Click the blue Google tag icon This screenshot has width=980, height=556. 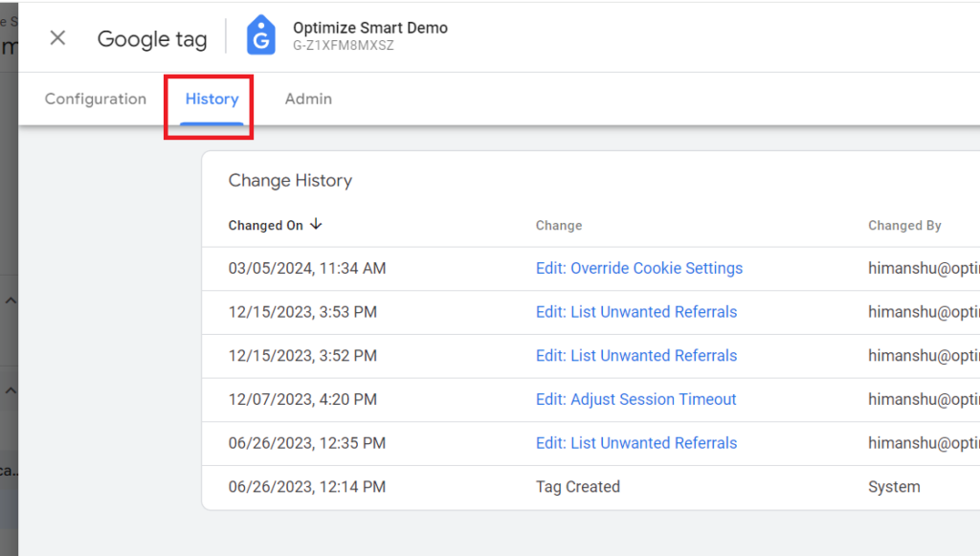pos(261,35)
